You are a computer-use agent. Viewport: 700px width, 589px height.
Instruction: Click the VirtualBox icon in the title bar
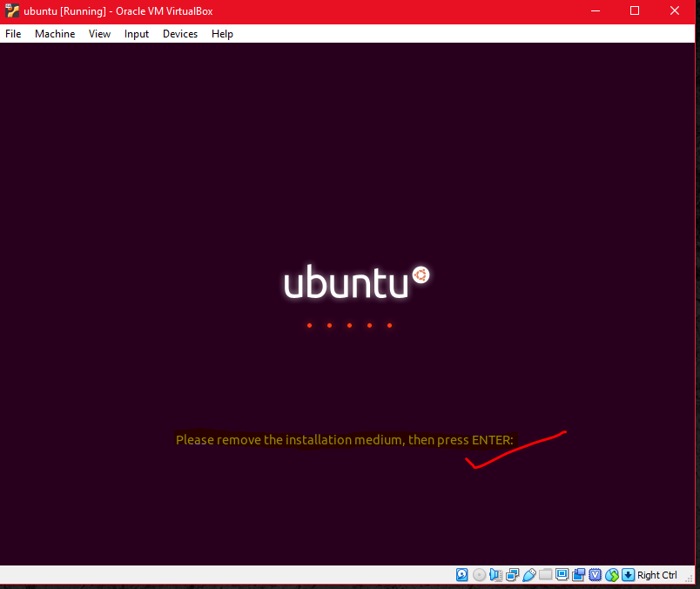coord(10,10)
